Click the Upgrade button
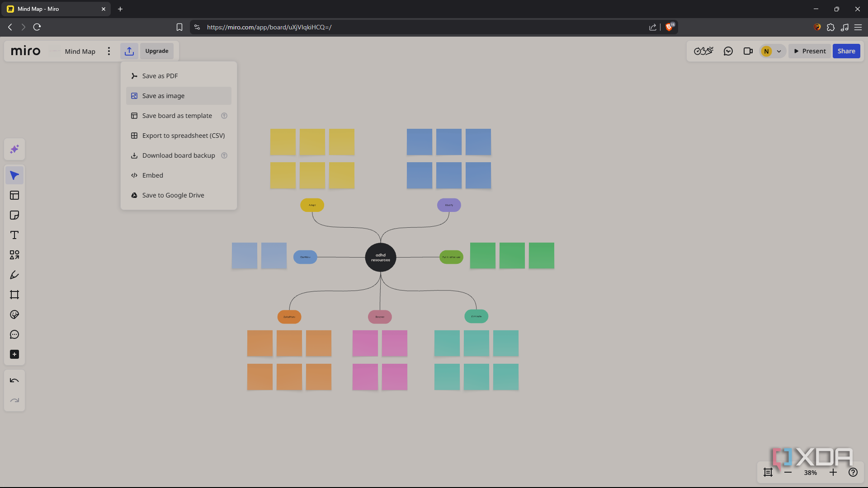The image size is (868, 488). pyautogui.click(x=157, y=51)
